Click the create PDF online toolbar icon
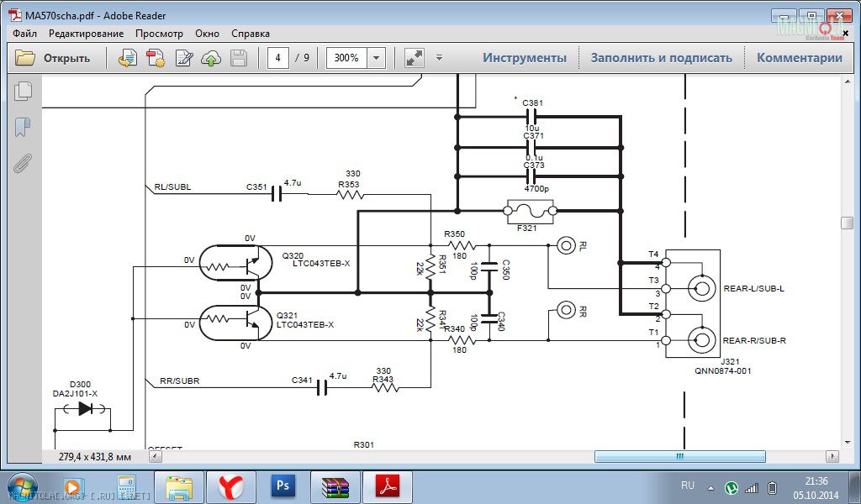This screenshot has height=504, width=861. click(x=128, y=58)
